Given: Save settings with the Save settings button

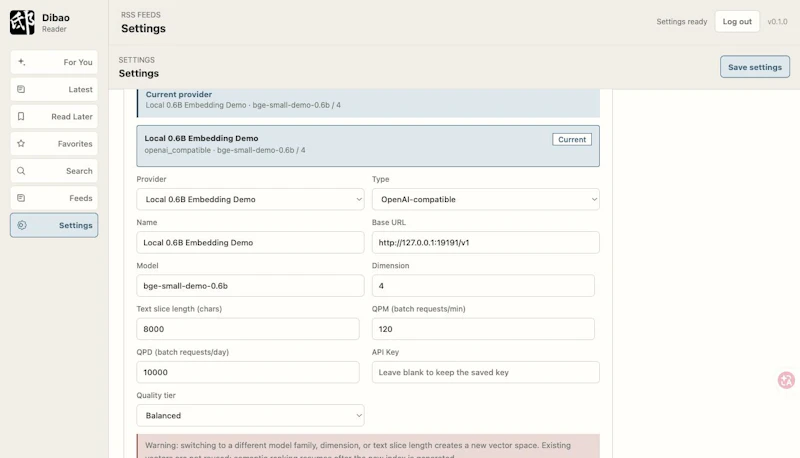Looking at the screenshot, I should tap(755, 67).
